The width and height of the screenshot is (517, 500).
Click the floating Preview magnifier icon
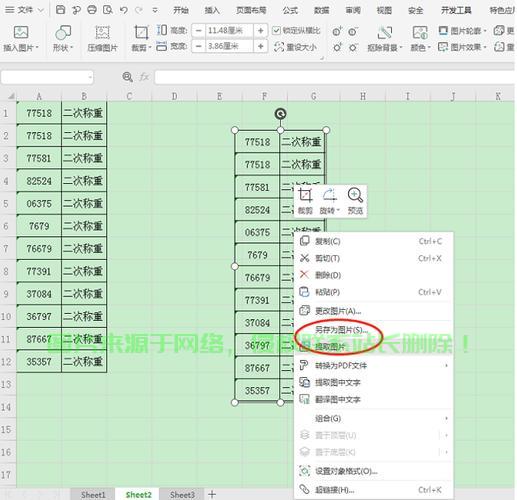(355, 195)
